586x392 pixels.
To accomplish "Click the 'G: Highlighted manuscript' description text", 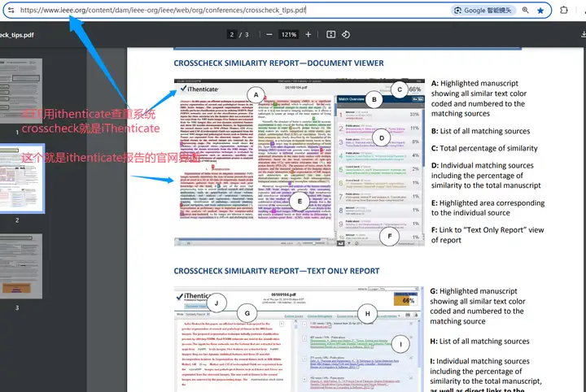I will tap(478, 306).
